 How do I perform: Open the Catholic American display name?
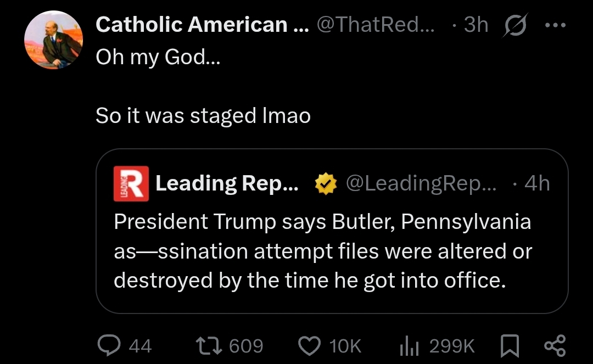[x=202, y=25]
